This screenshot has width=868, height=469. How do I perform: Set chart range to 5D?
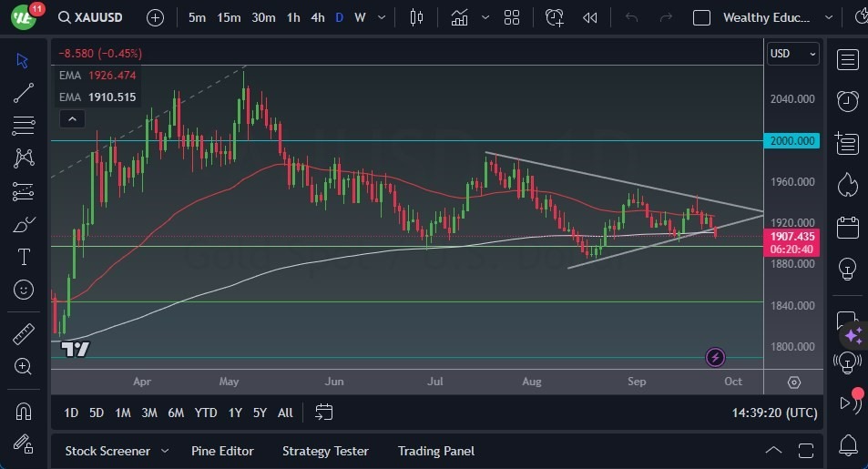point(97,413)
